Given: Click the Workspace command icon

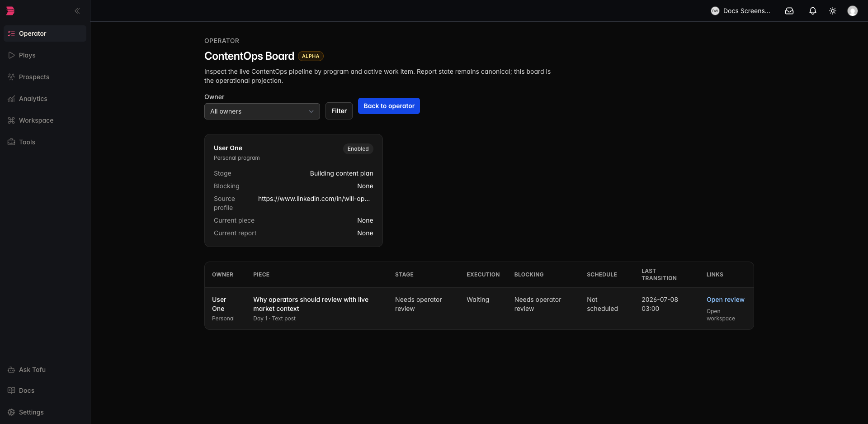Looking at the screenshot, I should pos(11,120).
